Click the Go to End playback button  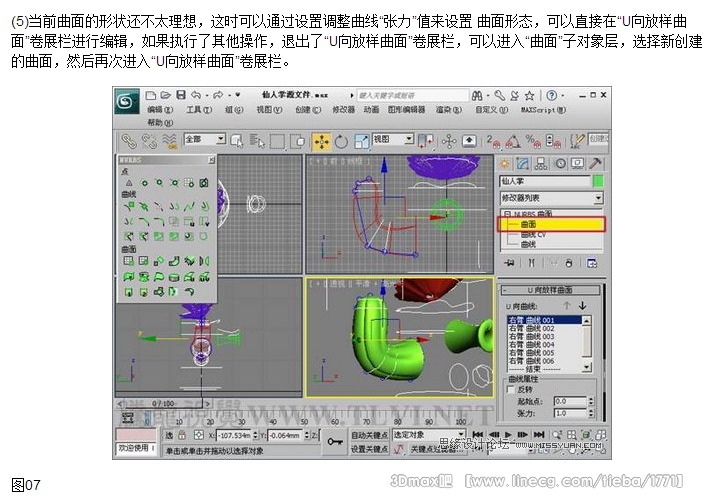coord(539,434)
